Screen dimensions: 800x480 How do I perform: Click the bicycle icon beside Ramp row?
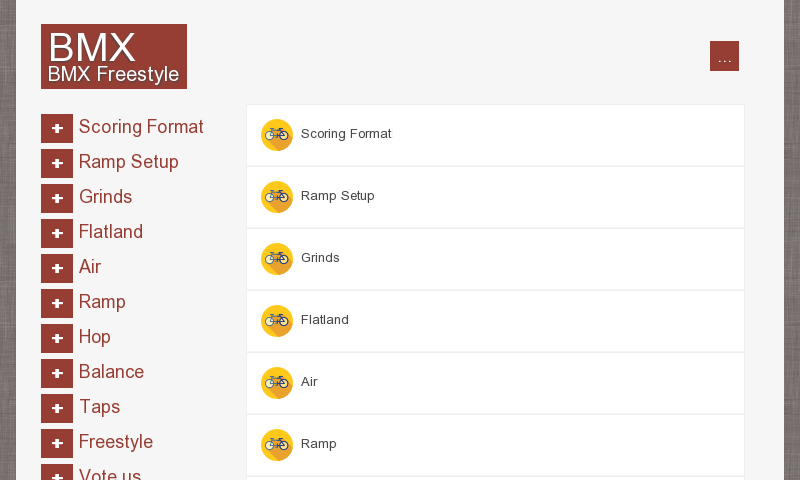coord(277,445)
